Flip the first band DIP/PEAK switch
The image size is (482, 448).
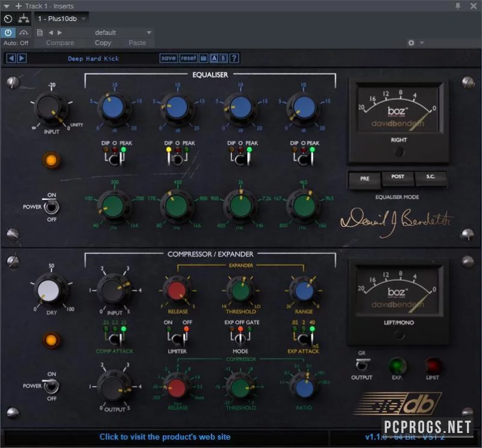114,158
